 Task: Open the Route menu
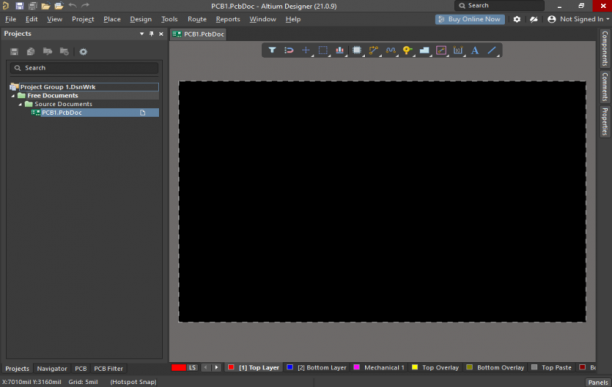click(197, 19)
